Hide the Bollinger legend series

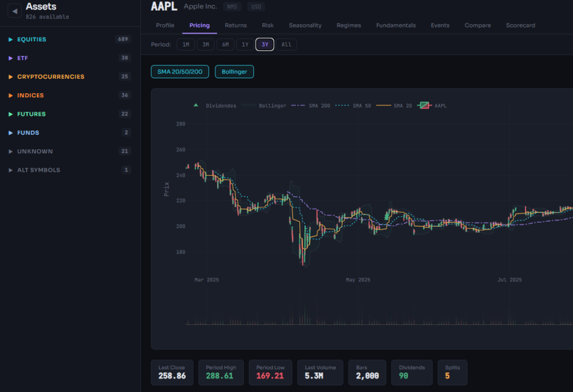tap(251, 105)
